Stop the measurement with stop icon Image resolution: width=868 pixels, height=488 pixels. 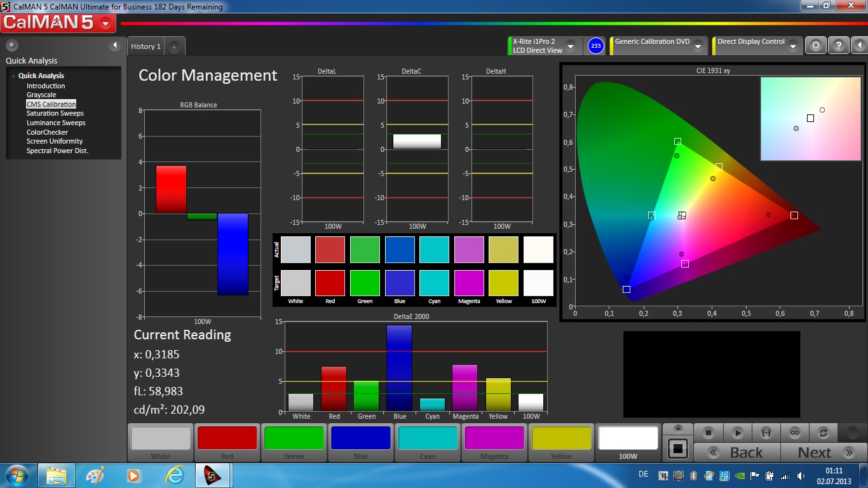click(709, 433)
